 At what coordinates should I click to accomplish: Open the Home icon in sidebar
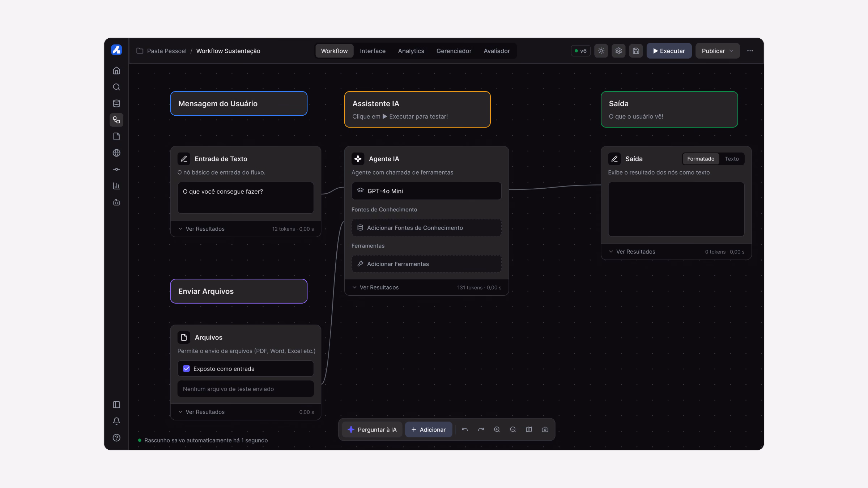click(116, 70)
